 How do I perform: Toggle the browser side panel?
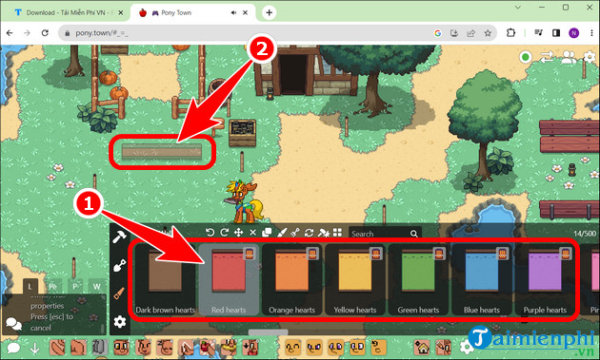tap(556, 33)
